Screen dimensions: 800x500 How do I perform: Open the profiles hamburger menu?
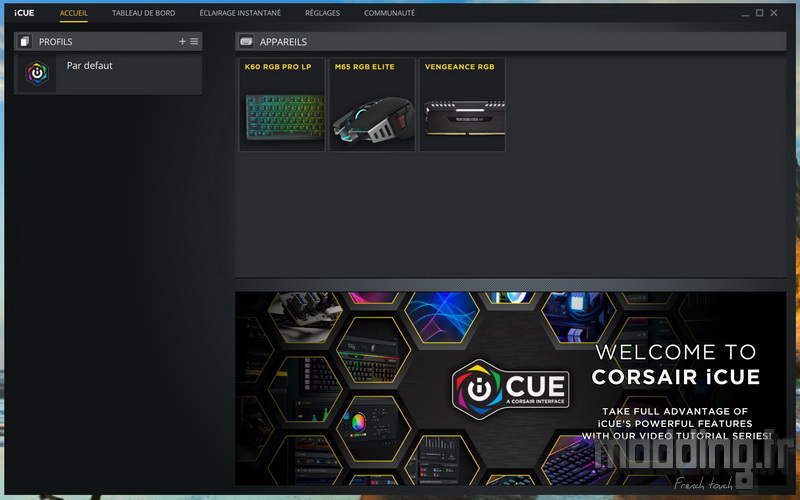point(194,41)
